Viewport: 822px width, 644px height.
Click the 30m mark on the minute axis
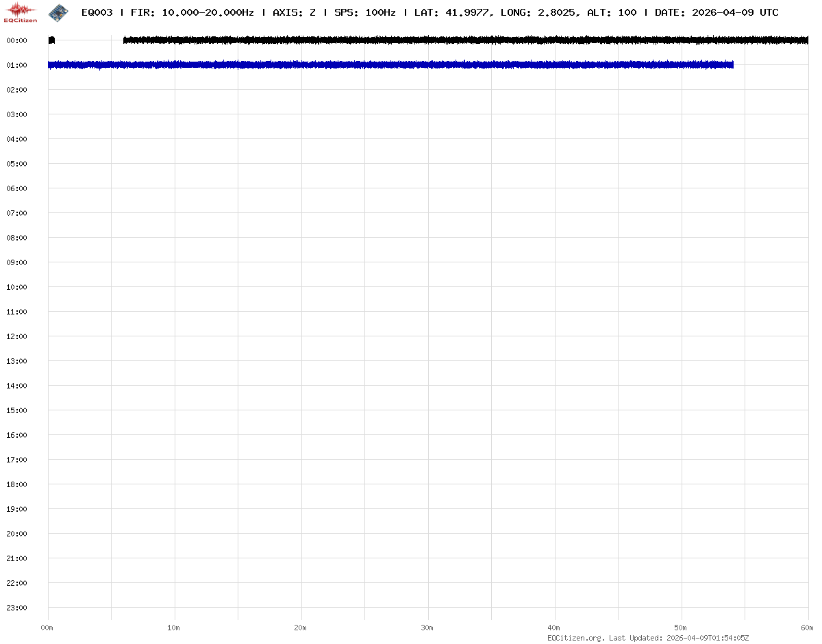427,628
